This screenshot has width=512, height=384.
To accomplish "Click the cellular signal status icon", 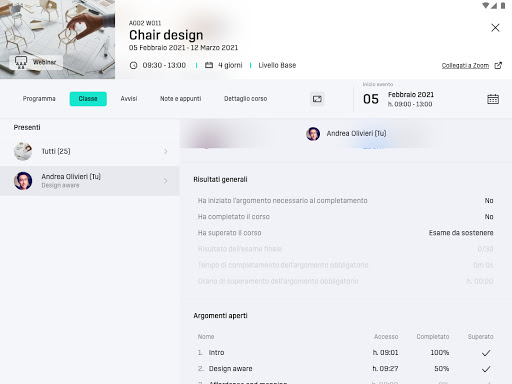I will click(494, 6).
